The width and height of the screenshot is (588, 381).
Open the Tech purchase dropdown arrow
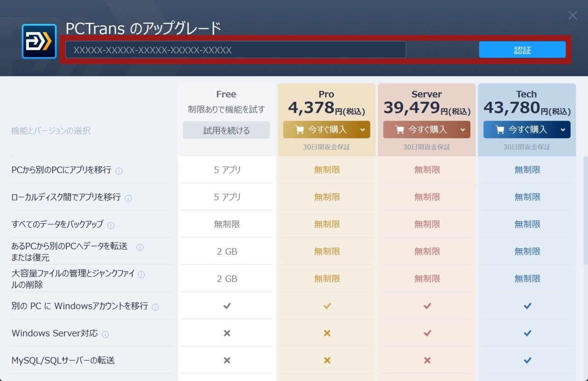click(x=563, y=130)
